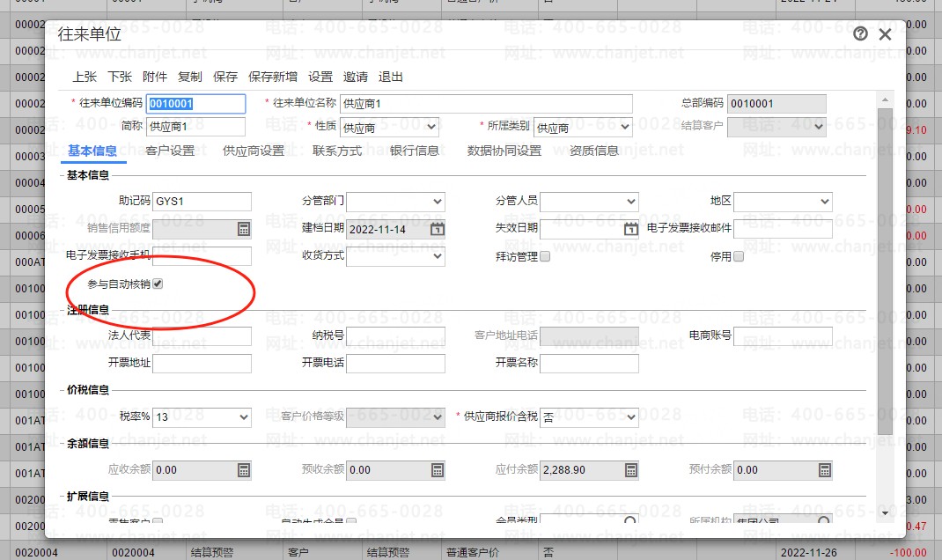Click the 保存新增 button
Screen dimensions: 942x560
273,77
